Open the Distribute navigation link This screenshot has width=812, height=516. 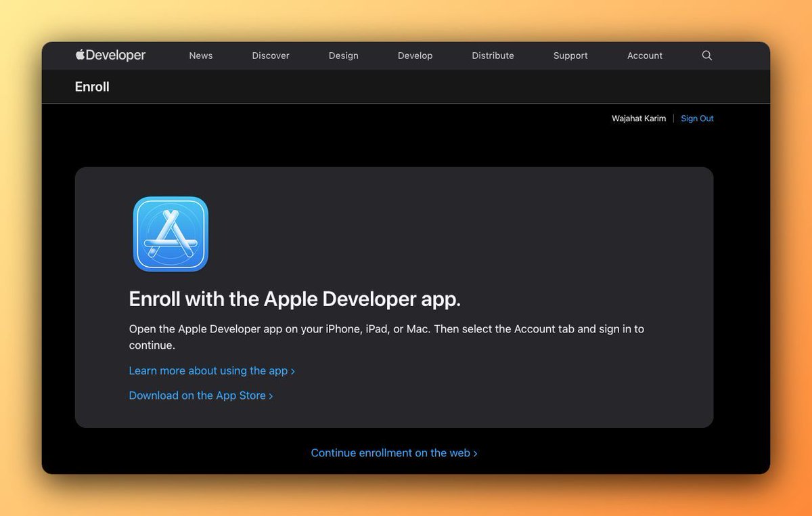pos(493,56)
